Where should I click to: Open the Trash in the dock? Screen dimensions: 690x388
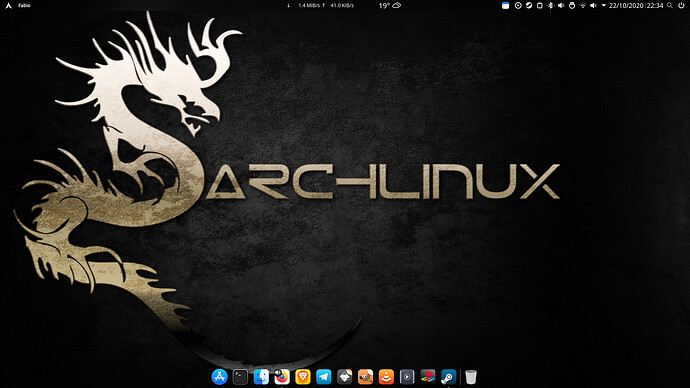tap(471, 377)
